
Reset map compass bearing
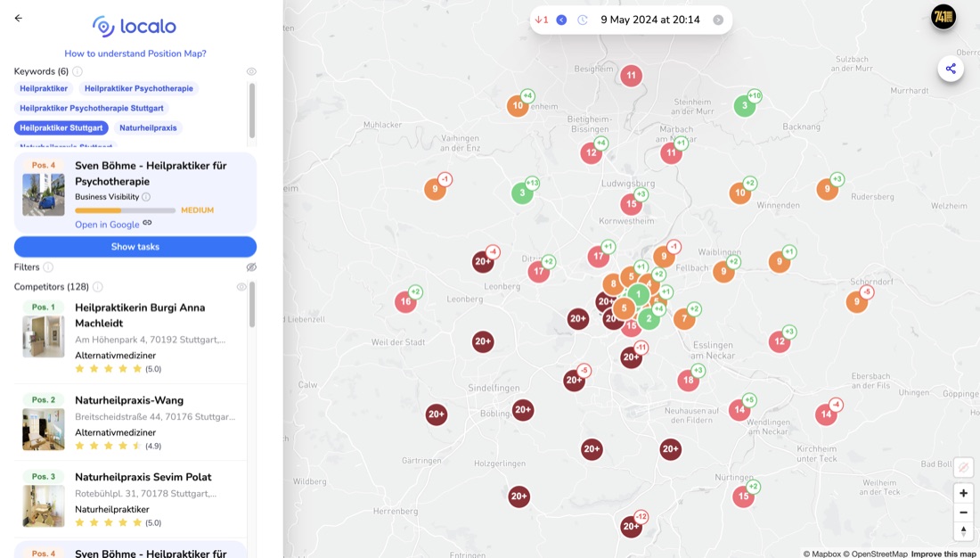[963, 531]
